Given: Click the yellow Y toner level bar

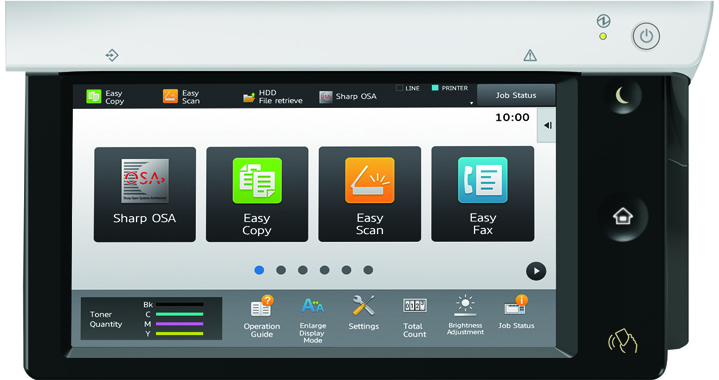Looking at the screenshot, I should [179, 333].
